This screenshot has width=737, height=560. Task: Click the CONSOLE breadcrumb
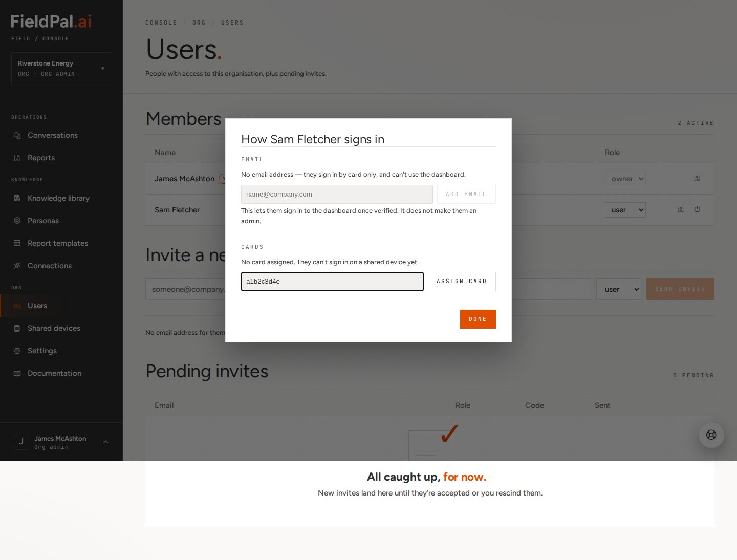[161, 23]
